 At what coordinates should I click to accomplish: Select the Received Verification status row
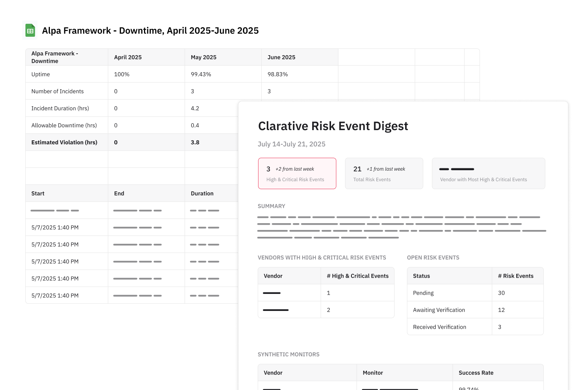[475, 327]
